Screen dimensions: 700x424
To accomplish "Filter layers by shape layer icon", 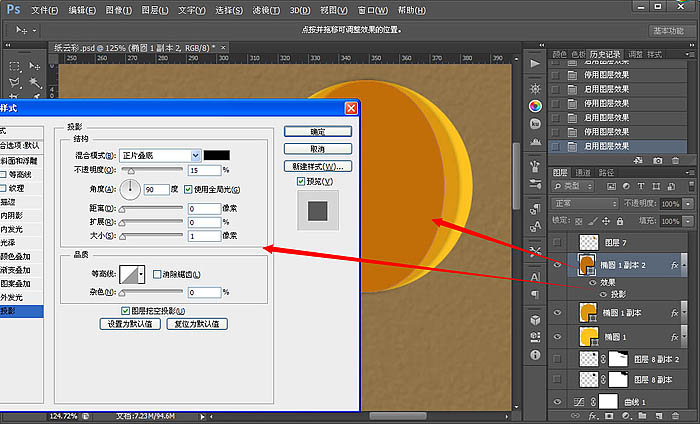I will click(x=656, y=186).
